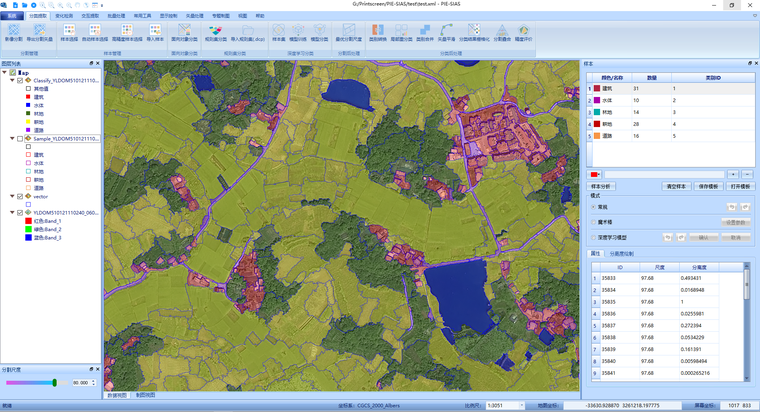Select the 深度学习模型 radio button
The width and height of the screenshot is (760, 412).
tap(593, 238)
